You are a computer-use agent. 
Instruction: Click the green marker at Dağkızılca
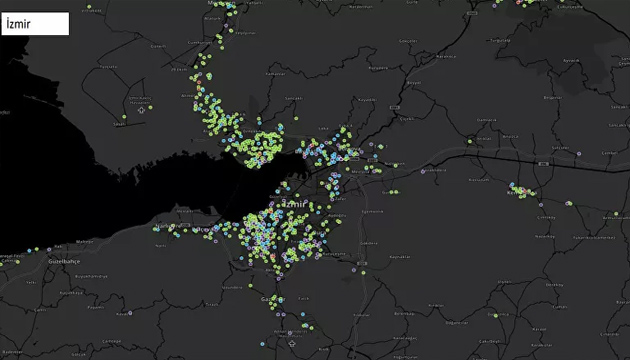495,316
